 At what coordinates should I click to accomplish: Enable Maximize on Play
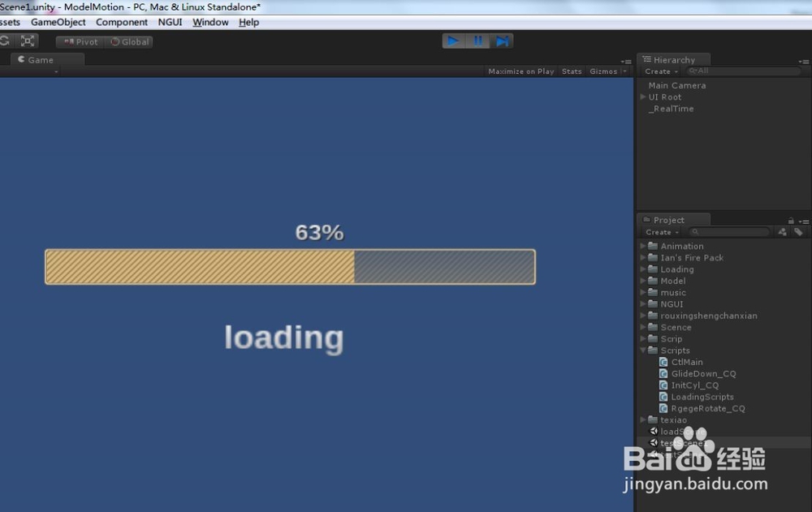pyautogui.click(x=520, y=71)
